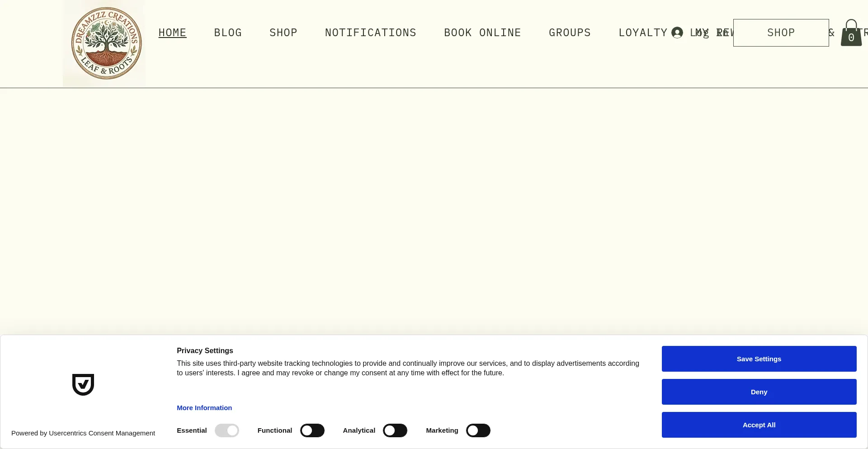
Task: Click Save Settings button
Action: (x=759, y=359)
